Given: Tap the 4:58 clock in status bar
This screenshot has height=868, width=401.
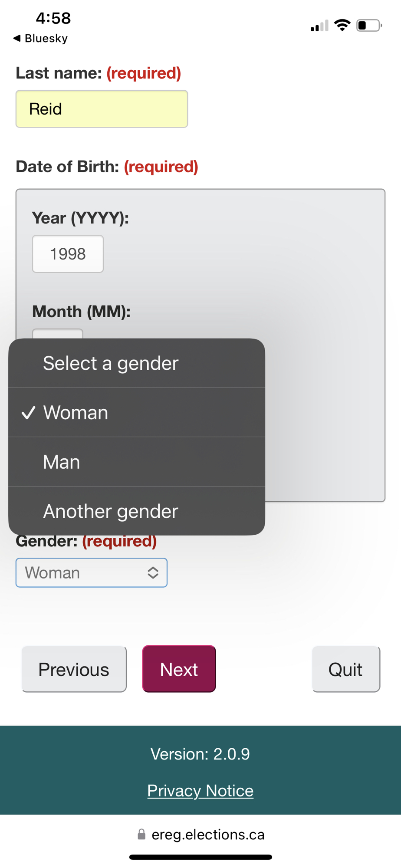Looking at the screenshot, I should [53, 18].
